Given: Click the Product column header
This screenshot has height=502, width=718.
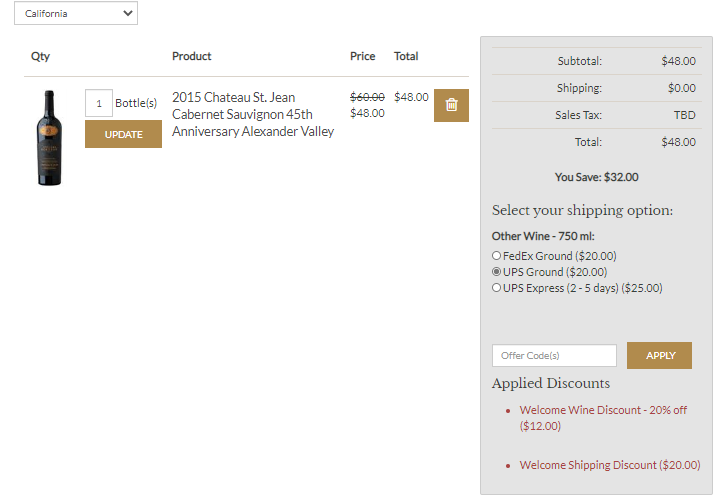Looking at the screenshot, I should tap(191, 56).
